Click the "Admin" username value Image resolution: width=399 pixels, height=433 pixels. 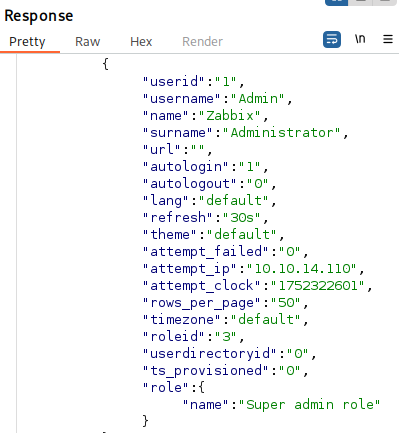coord(257,98)
